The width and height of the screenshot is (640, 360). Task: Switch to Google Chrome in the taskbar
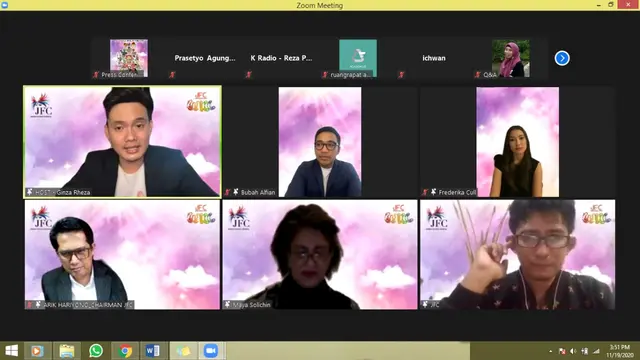(x=125, y=351)
